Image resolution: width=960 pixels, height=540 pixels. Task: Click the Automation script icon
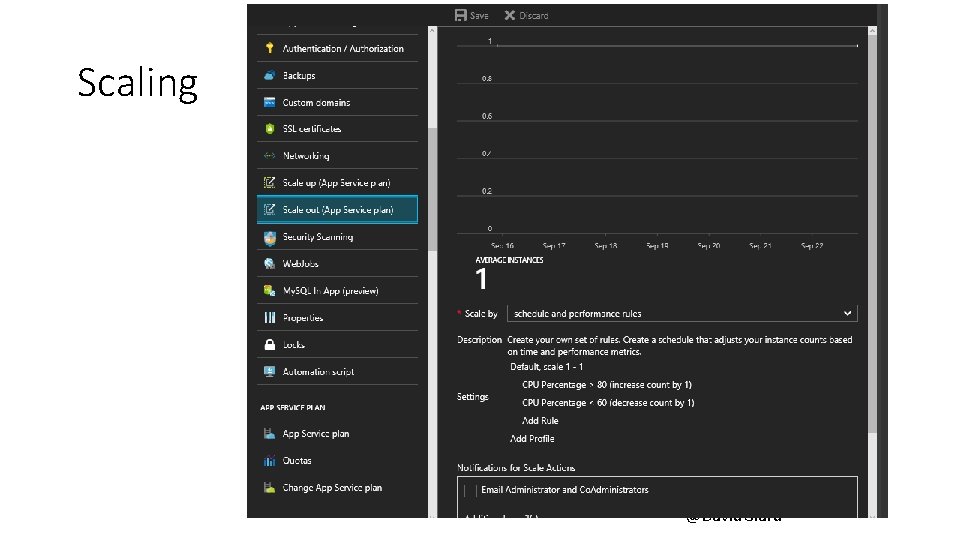pyautogui.click(x=269, y=372)
